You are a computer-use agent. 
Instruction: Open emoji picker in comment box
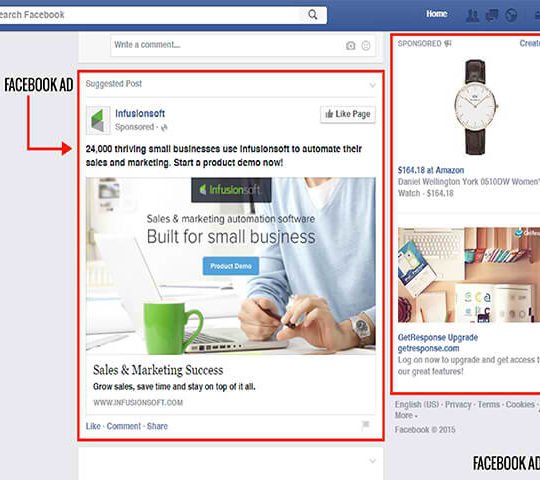(366, 45)
